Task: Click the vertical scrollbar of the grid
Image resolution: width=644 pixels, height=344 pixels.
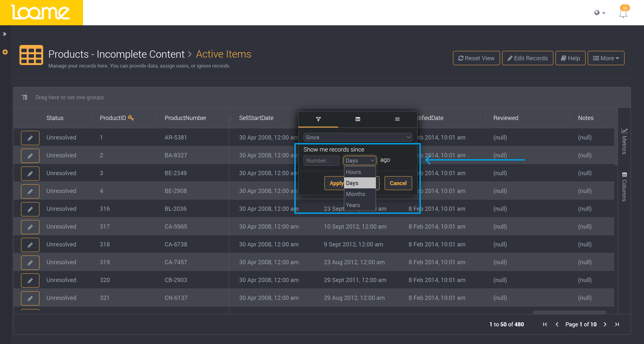Action: click(x=616, y=147)
